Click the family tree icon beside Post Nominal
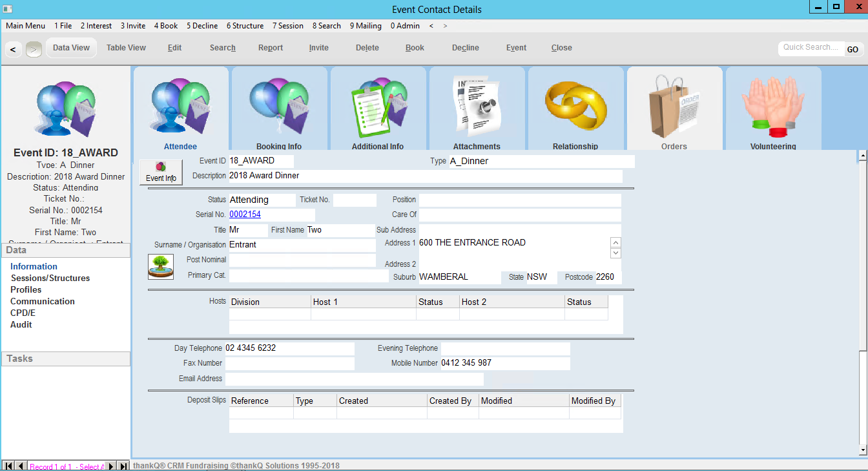Image resolution: width=868 pixels, height=471 pixels. [x=161, y=266]
